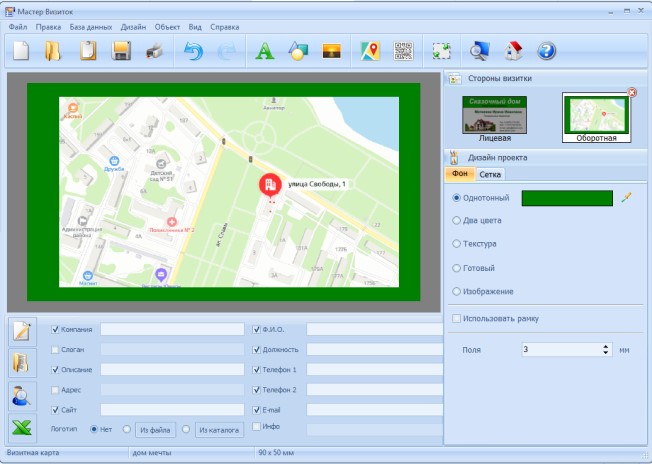This screenshot has height=464, width=652.
Task: Toggle the Описание checkbox
Action: [x=55, y=370]
